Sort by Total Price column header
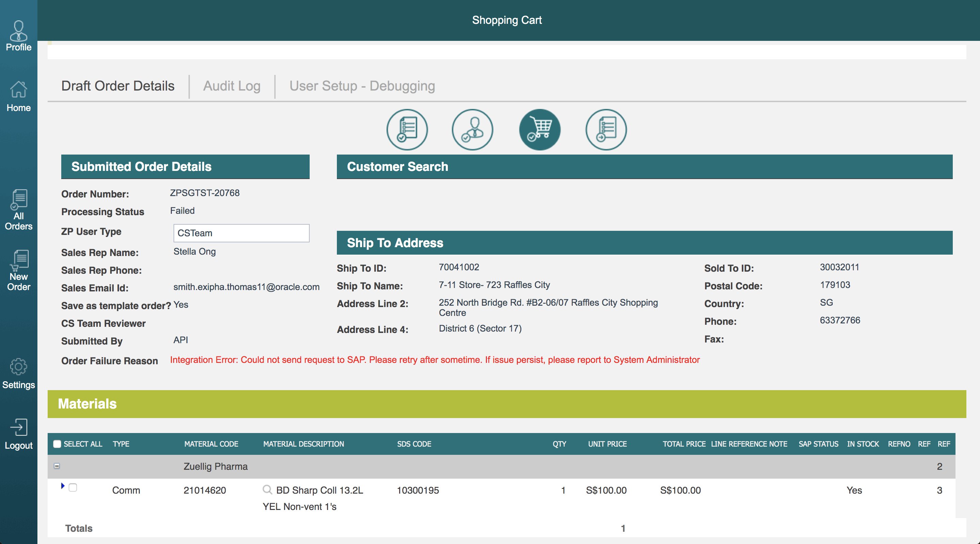 [x=684, y=444]
